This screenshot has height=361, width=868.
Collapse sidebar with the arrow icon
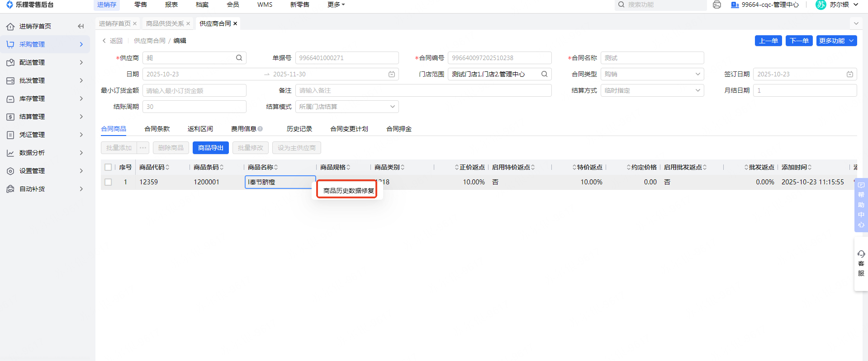pyautogui.click(x=81, y=26)
